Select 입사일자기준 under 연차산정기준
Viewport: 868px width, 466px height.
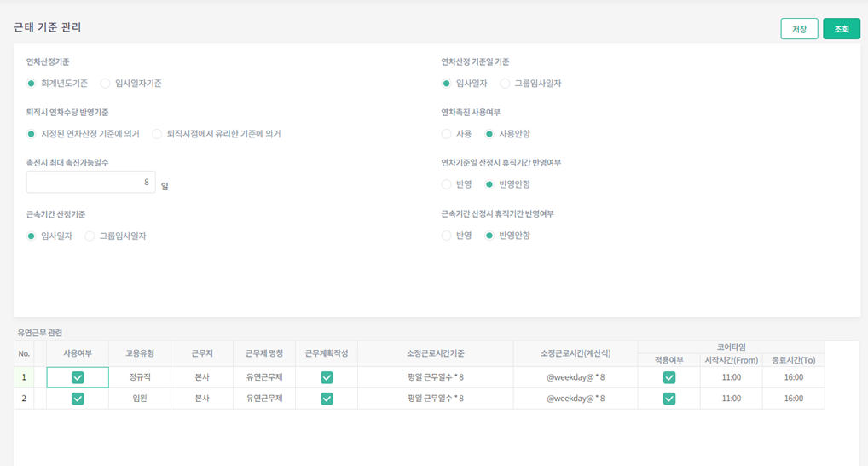(x=106, y=84)
